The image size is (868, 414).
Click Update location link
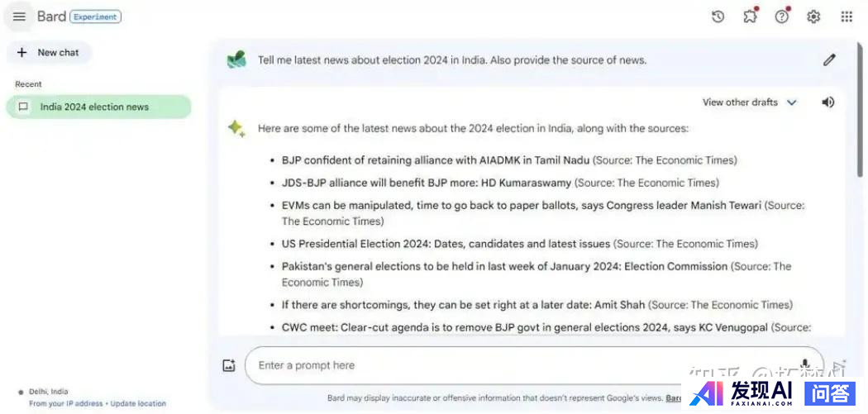click(138, 403)
